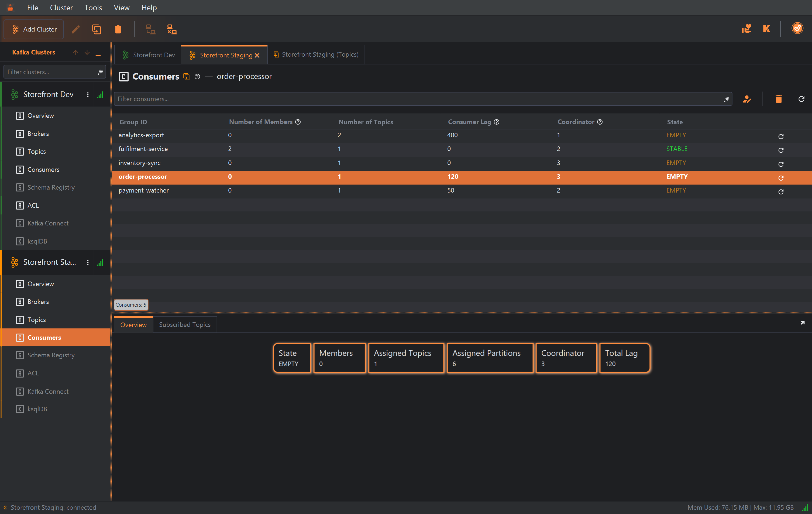Switch to the Storefront Dev tab
812x514 pixels.
pyautogui.click(x=148, y=55)
